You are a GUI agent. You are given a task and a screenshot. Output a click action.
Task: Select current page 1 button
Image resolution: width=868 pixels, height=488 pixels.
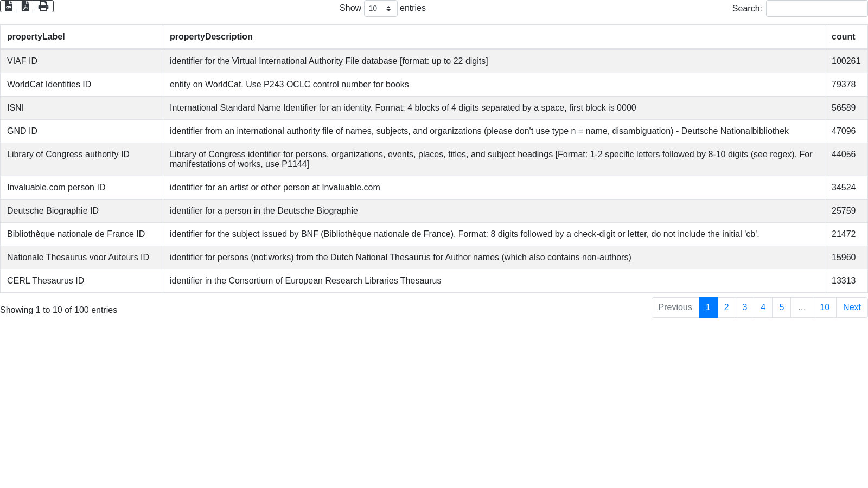pyautogui.click(x=708, y=307)
